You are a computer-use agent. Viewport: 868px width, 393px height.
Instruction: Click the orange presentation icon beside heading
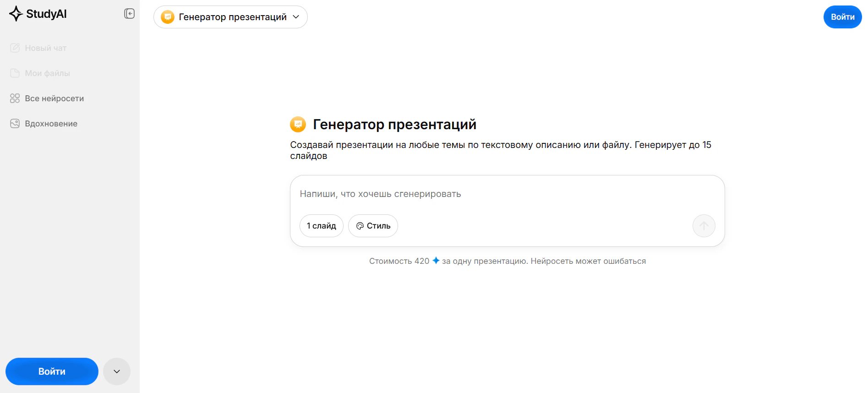click(298, 124)
